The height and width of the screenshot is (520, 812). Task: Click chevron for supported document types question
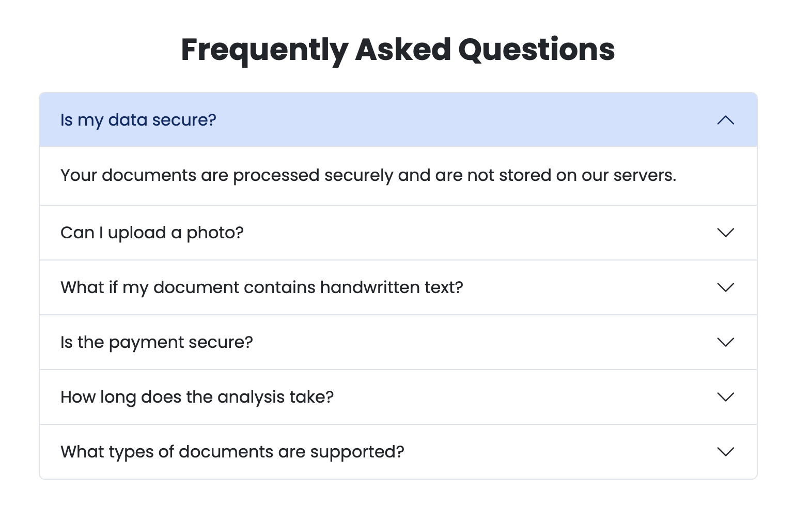pyautogui.click(x=725, y=452)
